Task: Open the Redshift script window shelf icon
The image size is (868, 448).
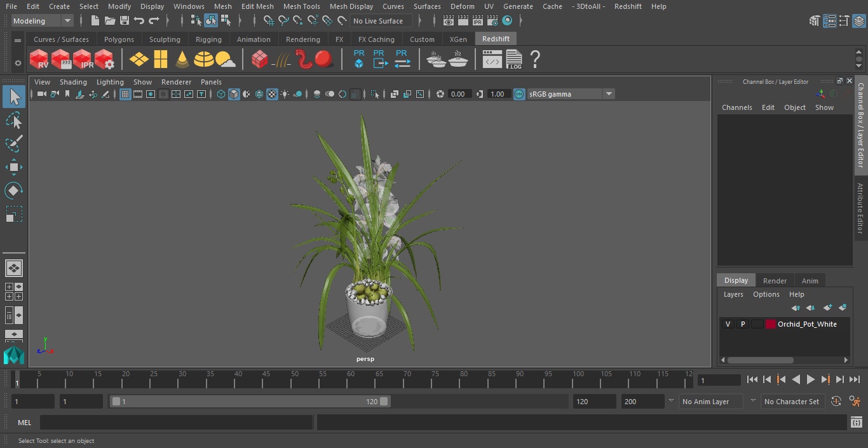Action: coord(492,60)
